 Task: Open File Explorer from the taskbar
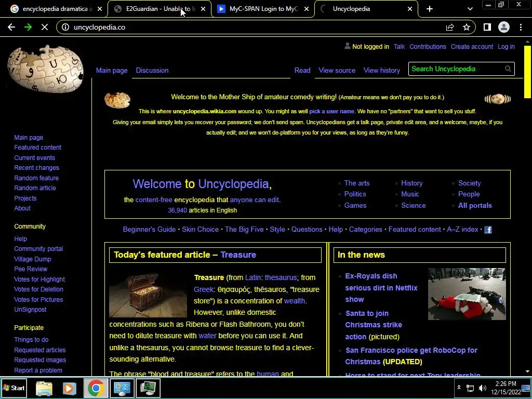click(x=44, y=388)
